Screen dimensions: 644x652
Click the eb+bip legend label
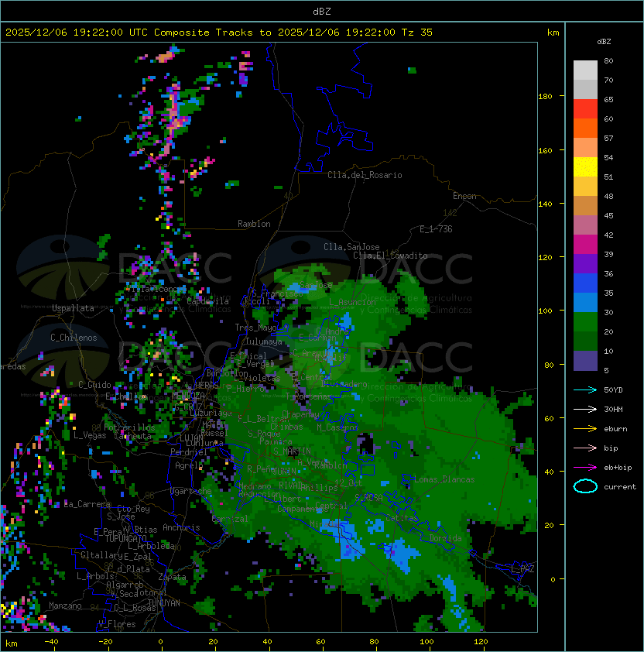pyautogui.click(x=618, y=468)
